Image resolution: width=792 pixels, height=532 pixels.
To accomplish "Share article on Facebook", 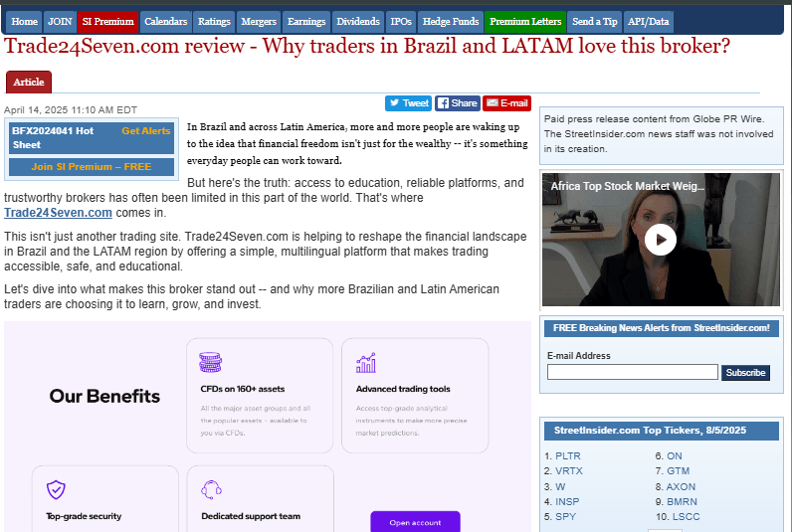I will pos(457,103).
